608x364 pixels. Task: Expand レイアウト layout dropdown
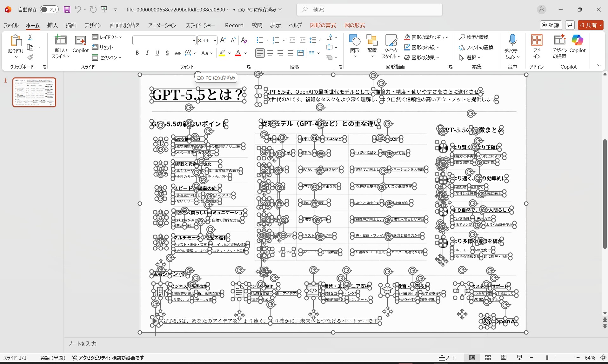(107, 37)
